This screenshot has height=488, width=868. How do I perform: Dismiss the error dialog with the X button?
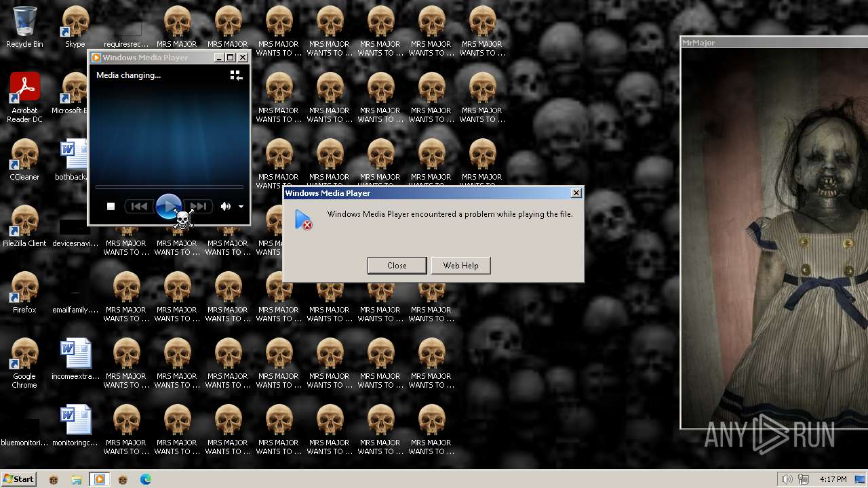[576, 193]
